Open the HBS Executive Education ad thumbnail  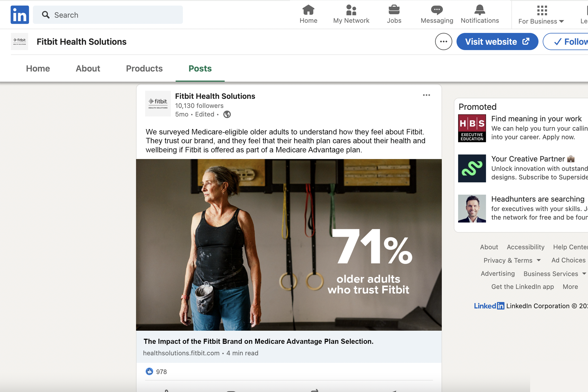pyautogui.click(x=472, y=128)
